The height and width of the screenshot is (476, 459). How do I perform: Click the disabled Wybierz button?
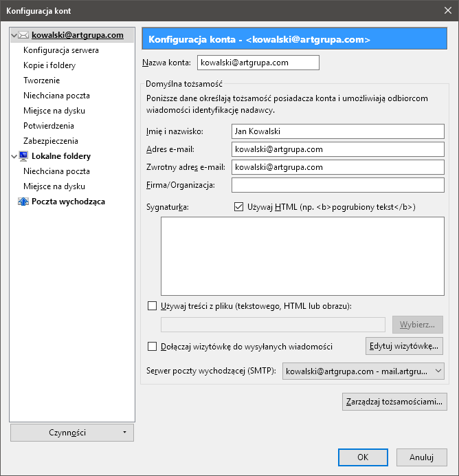tap(418, 325)
